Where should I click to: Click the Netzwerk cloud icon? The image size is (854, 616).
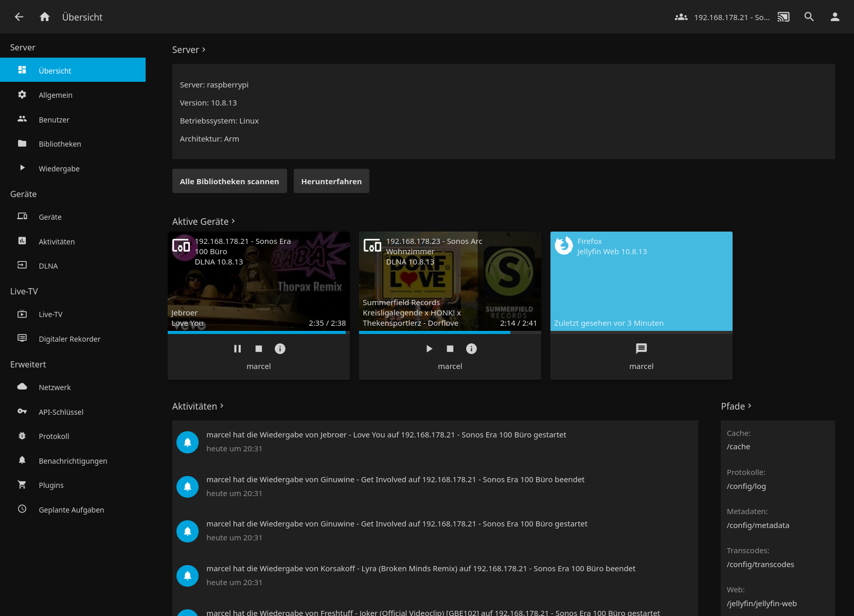[x=22, y=386]
